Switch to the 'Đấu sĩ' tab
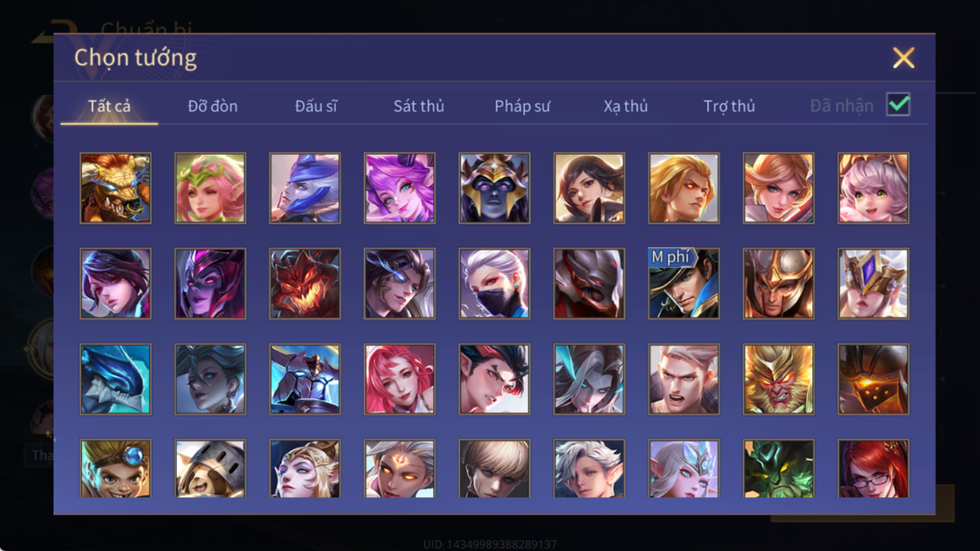 click(x=316, y=106)
